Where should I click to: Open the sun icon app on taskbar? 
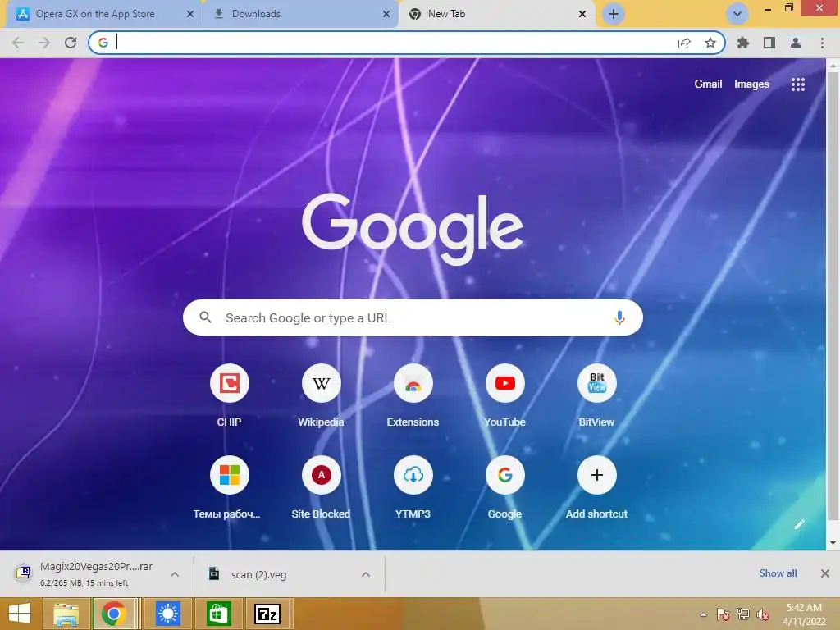pos(168,614)
